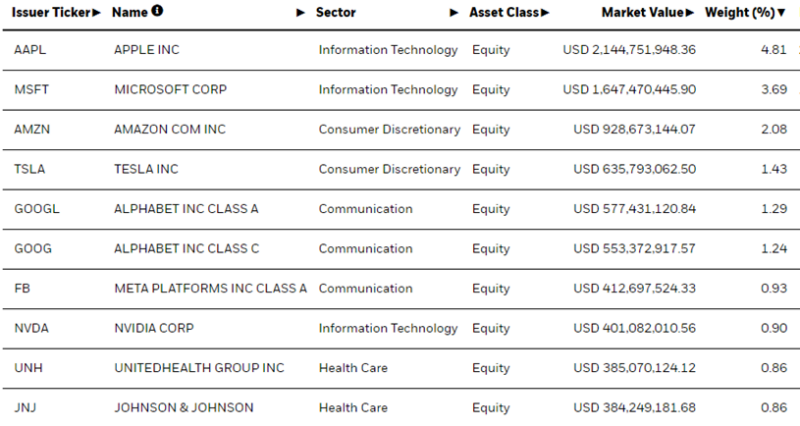Sort using the Name column arrow
This screenshot has height=426, width=800.
point(301,13)
